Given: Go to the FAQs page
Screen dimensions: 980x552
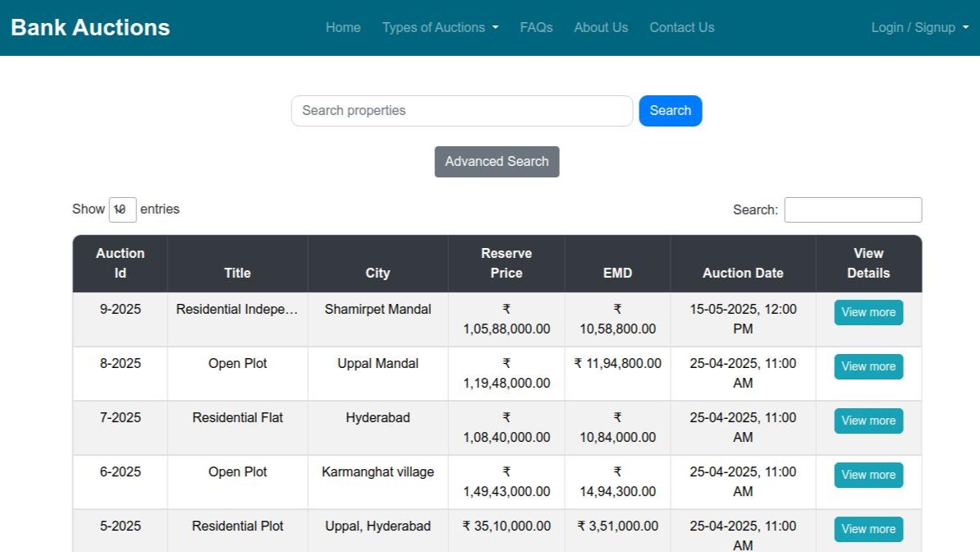Looking at the screenshot, I should (x=536, y=27).
